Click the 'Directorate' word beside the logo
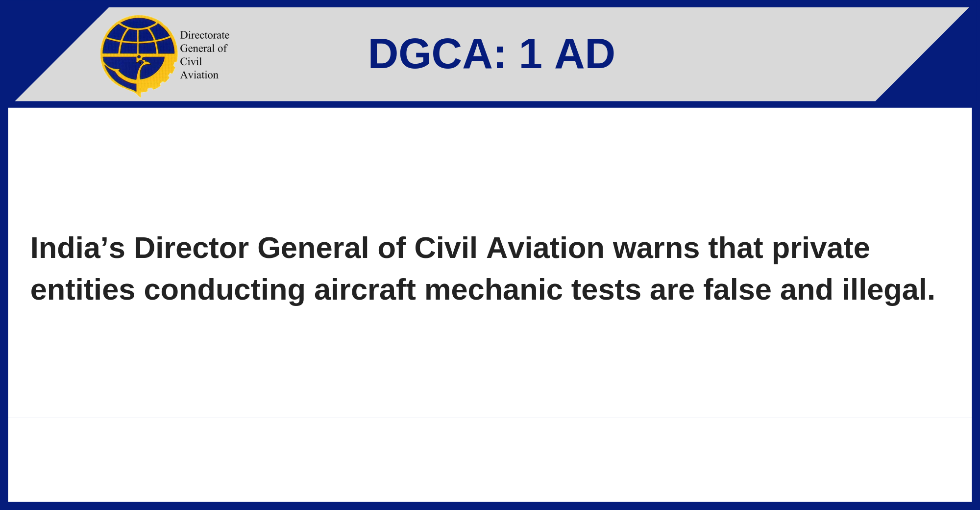This screenshot has height=510, width=980. (x=204, y=35)
